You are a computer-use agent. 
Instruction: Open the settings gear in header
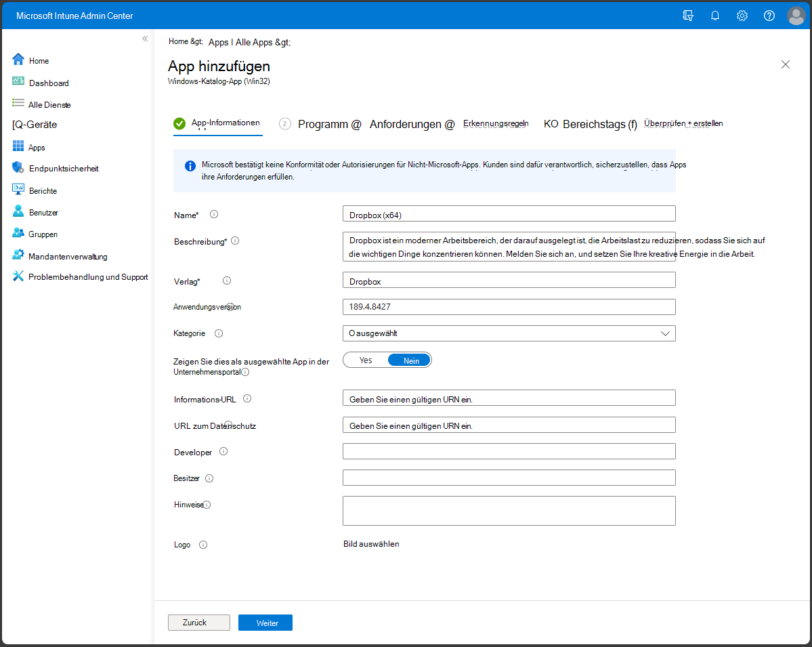[742, 16]
